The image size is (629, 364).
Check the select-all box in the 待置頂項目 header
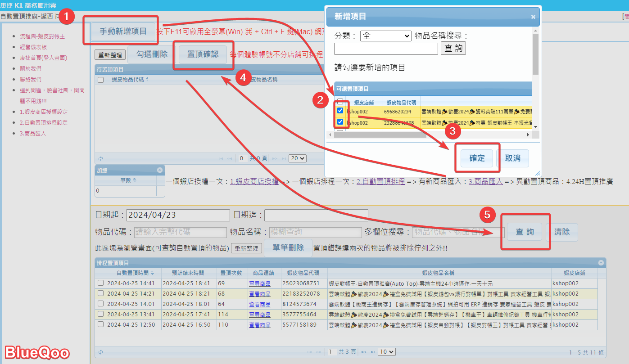tap(100, 80)
